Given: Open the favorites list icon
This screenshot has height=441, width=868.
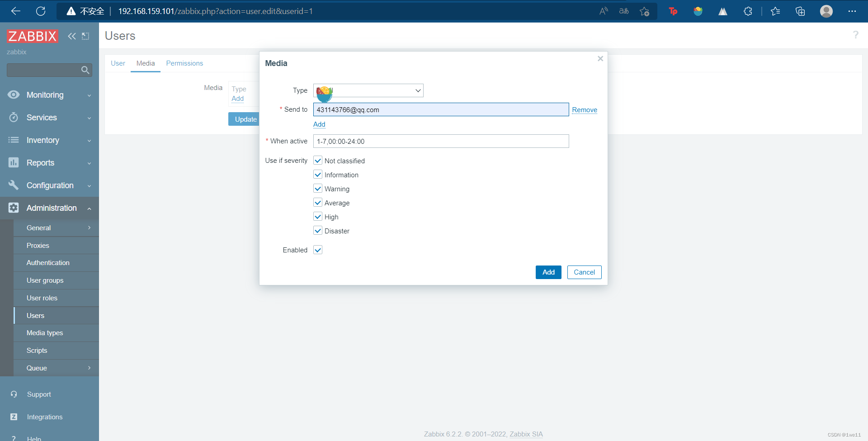Looking at the screenshot, I should [775, 11].
